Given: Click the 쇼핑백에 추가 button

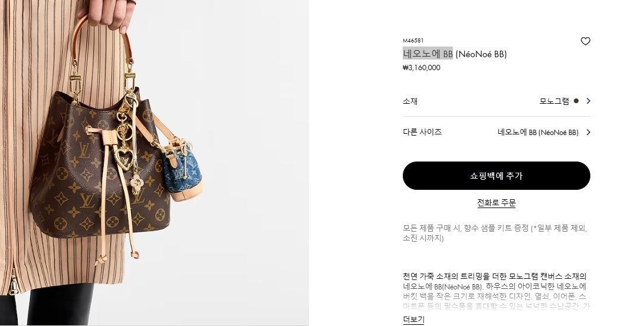Looking at the screenshot, I should click(496, 176).
